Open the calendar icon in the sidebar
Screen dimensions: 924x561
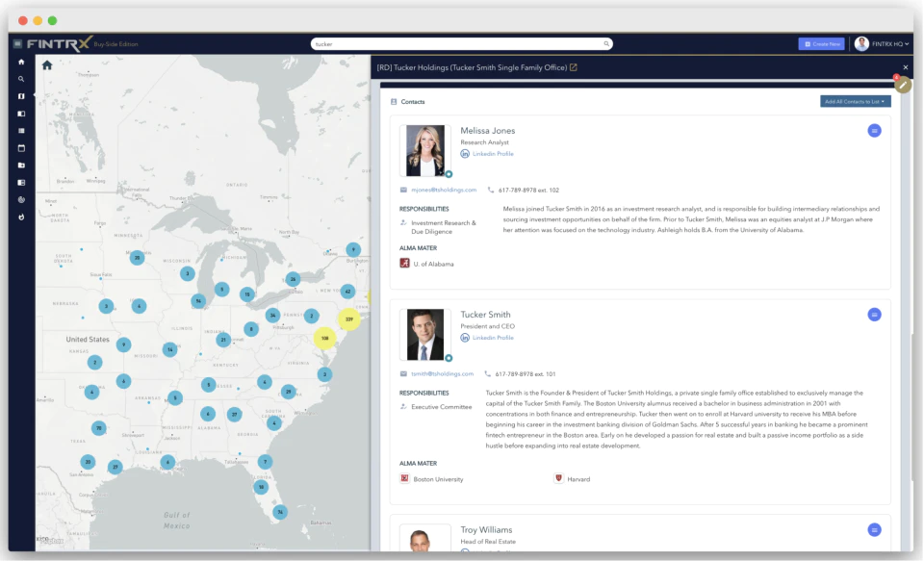tap(21, 148)
